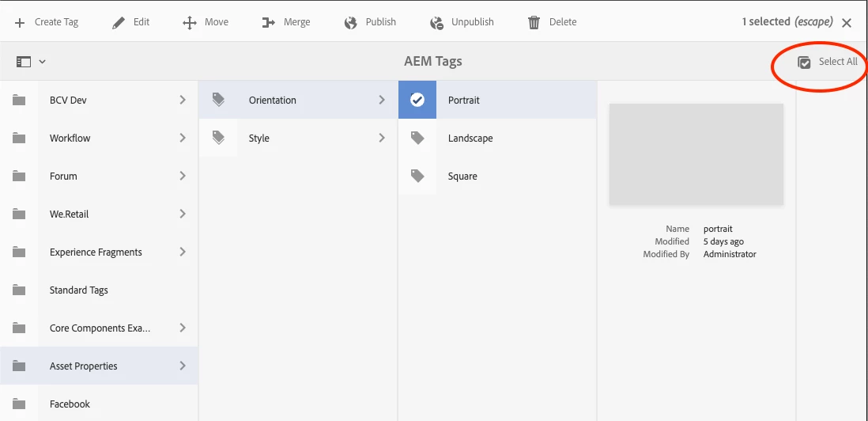The image size is (868, 421).
Task: Click the Facebook folder icon
Action: (20, 404)
